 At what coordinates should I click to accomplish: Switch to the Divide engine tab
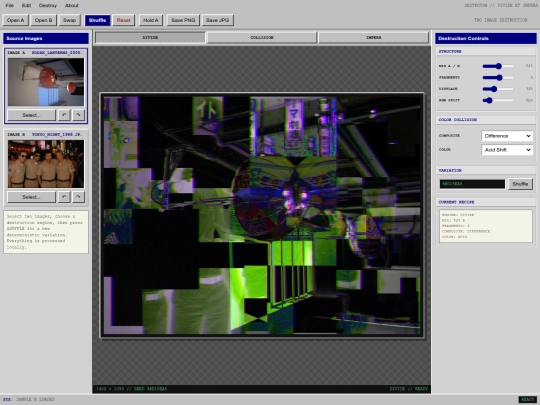click(150, 38)
